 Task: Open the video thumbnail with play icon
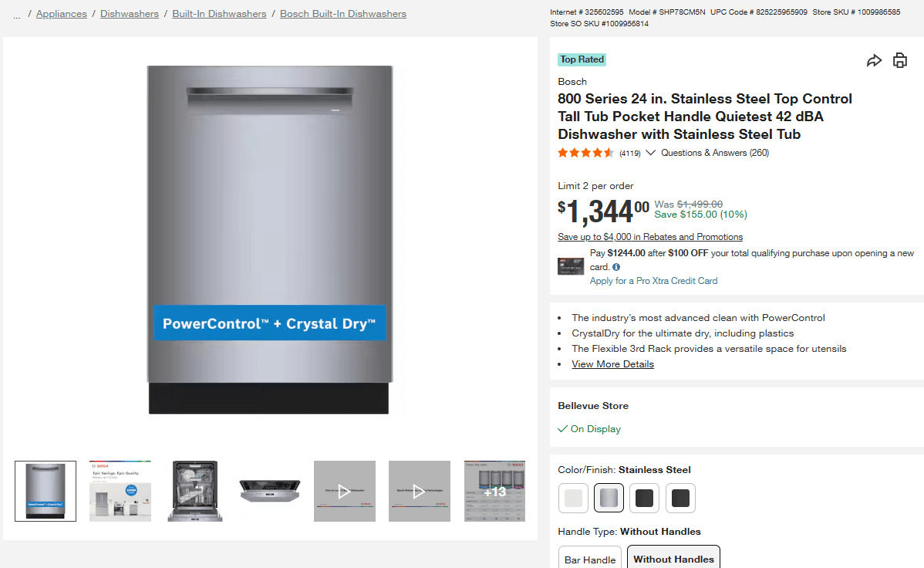point(344,491)
